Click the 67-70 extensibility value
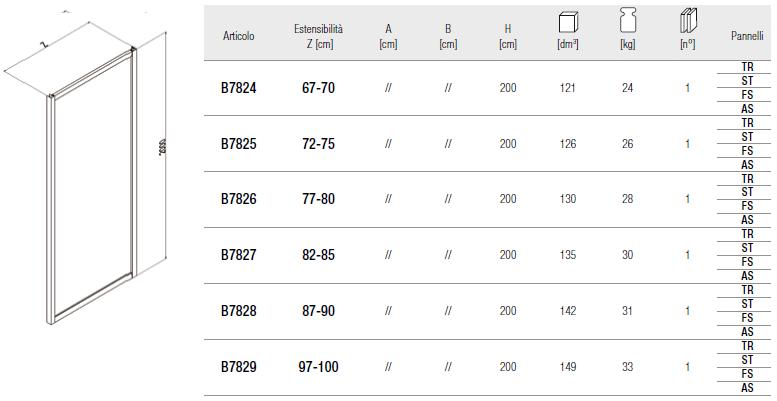The image size is (777, 401). (x=318, y=88)
